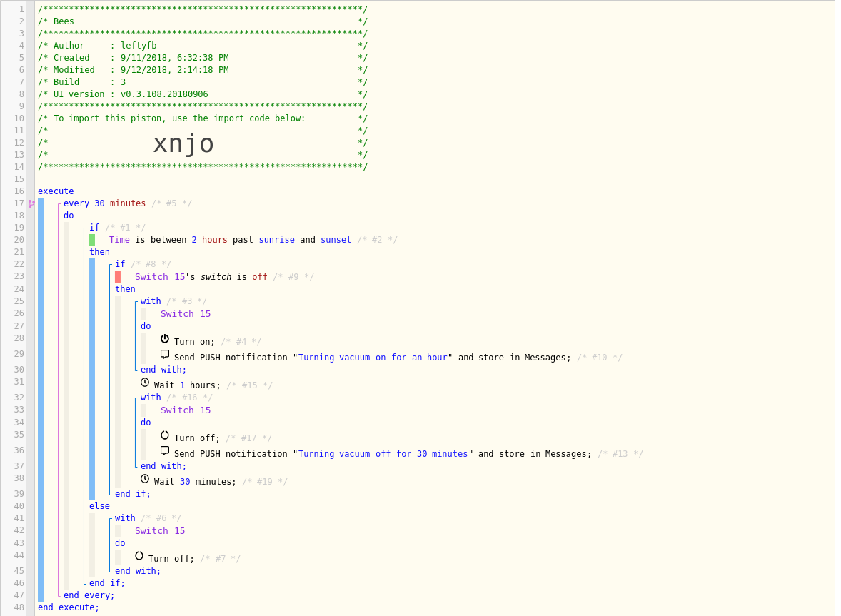
Task: Click the sunset value in the condition
Action: click(x=336, y=240)
